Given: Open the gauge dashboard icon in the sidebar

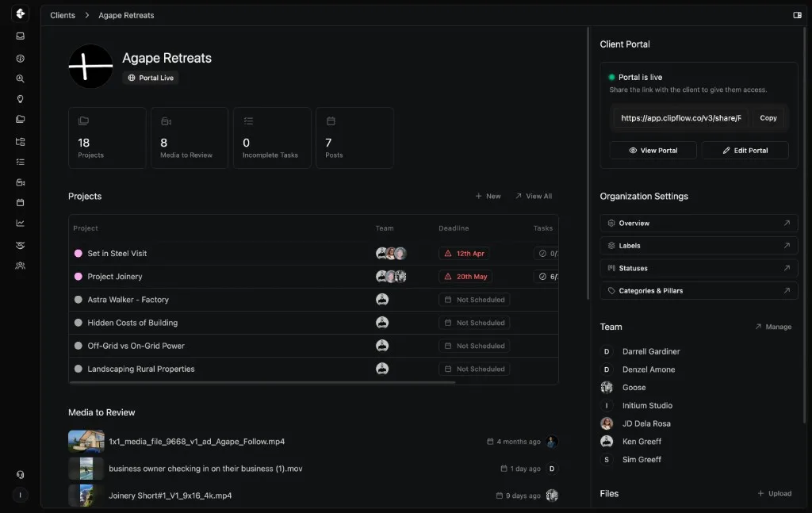Looking at the screenshot, I should point(20,59).
